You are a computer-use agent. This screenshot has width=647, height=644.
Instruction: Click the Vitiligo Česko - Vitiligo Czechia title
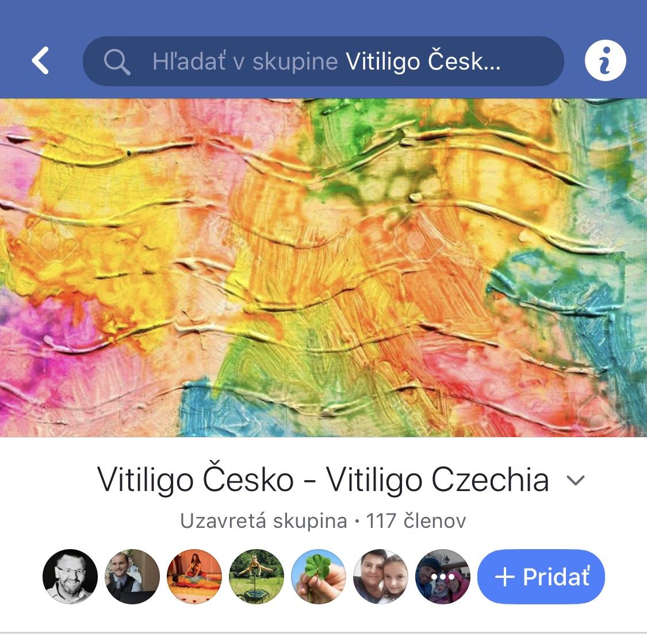pos(323,480)
